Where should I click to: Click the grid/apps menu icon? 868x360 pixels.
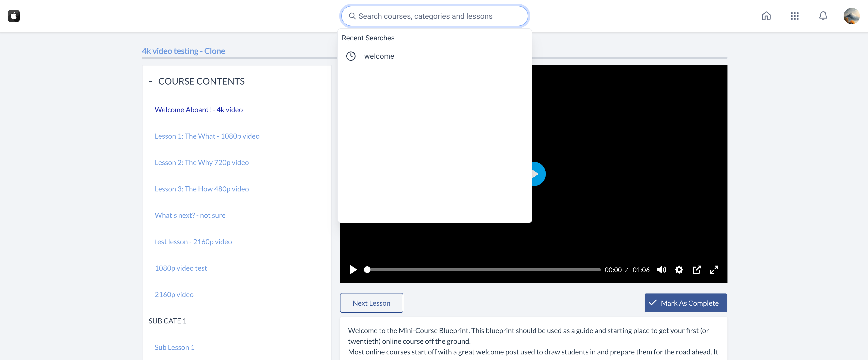795,15
